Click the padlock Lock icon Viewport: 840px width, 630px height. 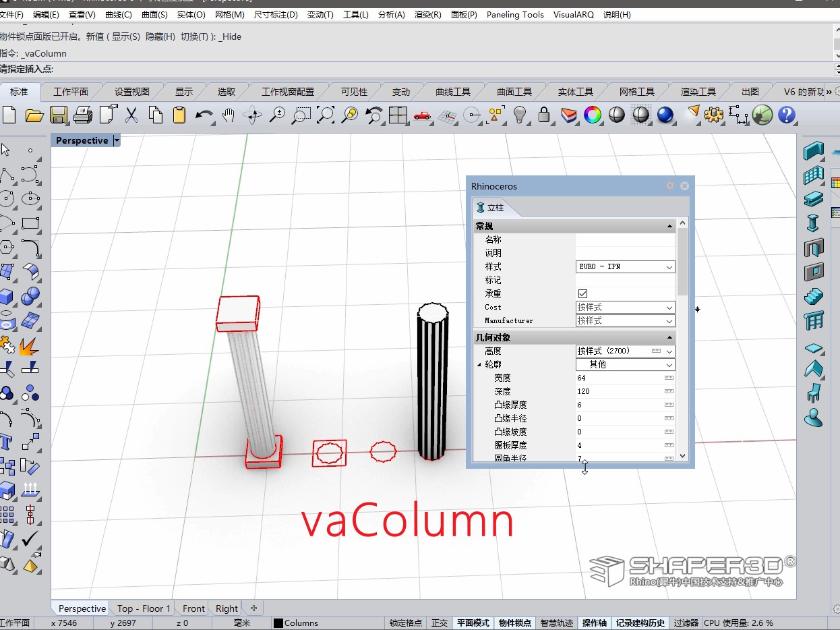tap(543, 115)
